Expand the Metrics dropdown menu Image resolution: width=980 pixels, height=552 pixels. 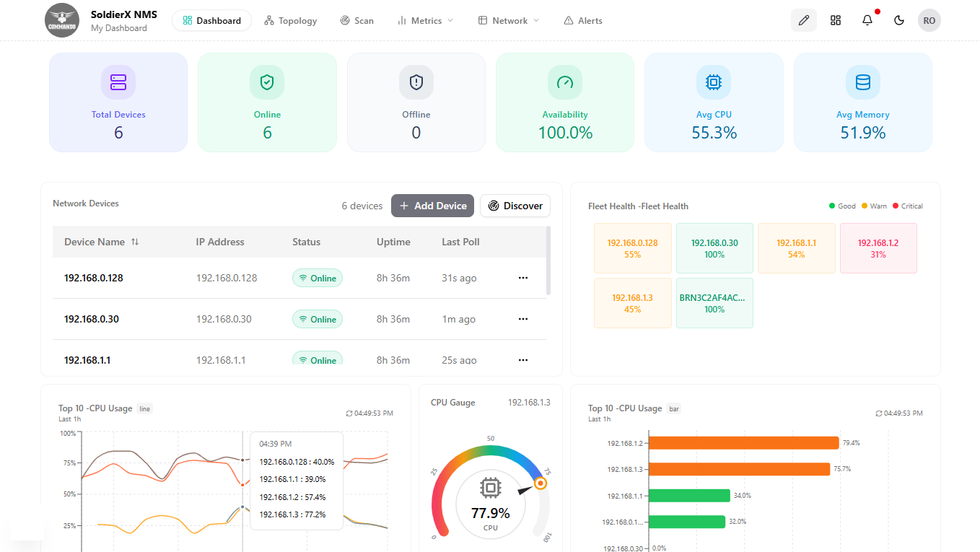(x=426, y=20)
